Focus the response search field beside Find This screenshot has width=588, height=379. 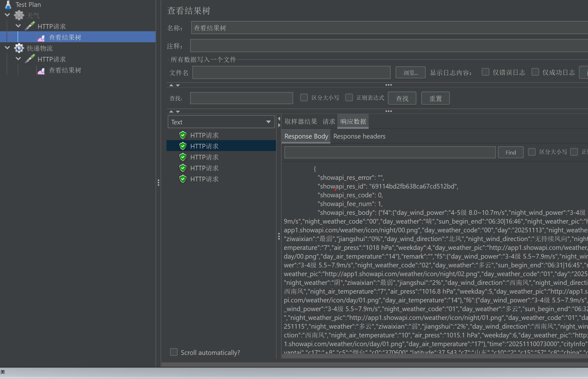pos(390,152)
